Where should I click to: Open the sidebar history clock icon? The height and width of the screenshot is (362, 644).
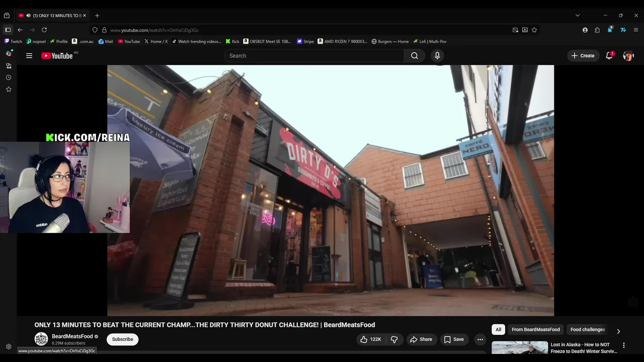pyautogui.click(x=9, y=77)
